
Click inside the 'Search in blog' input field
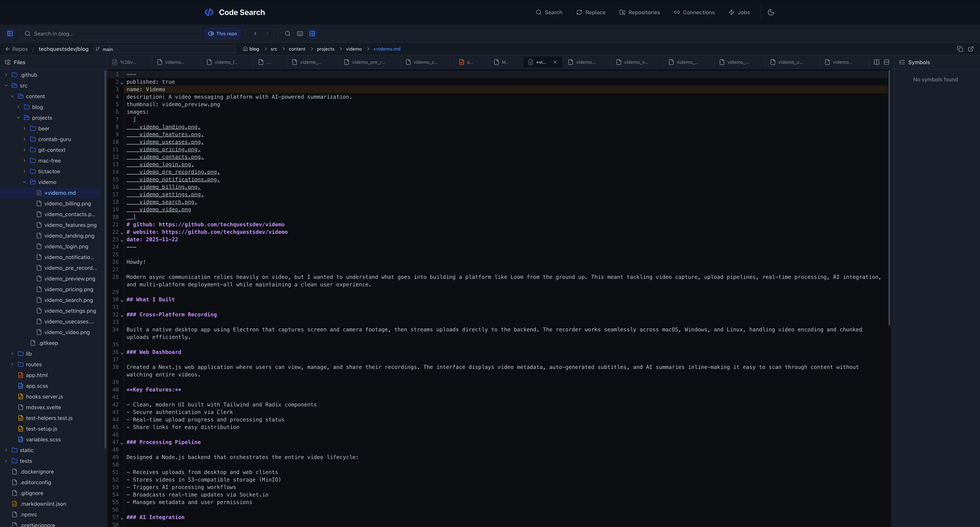110,34
